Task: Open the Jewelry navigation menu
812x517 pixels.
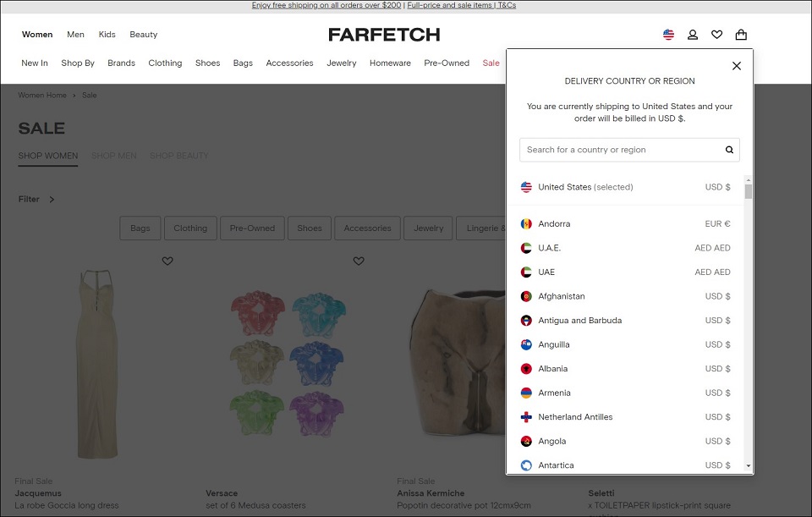Action: [341, 63]
